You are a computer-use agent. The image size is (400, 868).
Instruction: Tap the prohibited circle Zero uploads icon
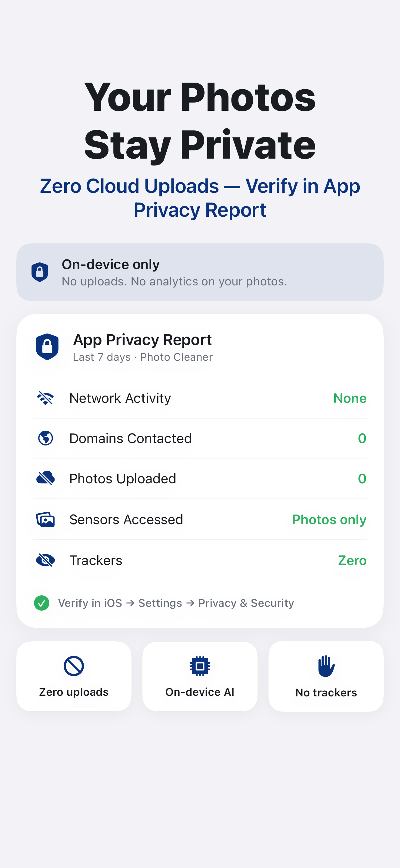[x=74, y=666]
